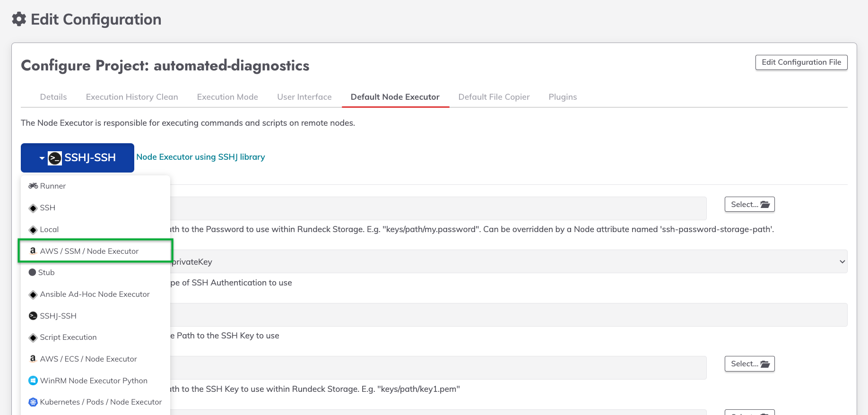The image size is (868, 415).
Task: Choose Ansible Ad-Hoc Node Executor
Action: [x=95, y=294]
